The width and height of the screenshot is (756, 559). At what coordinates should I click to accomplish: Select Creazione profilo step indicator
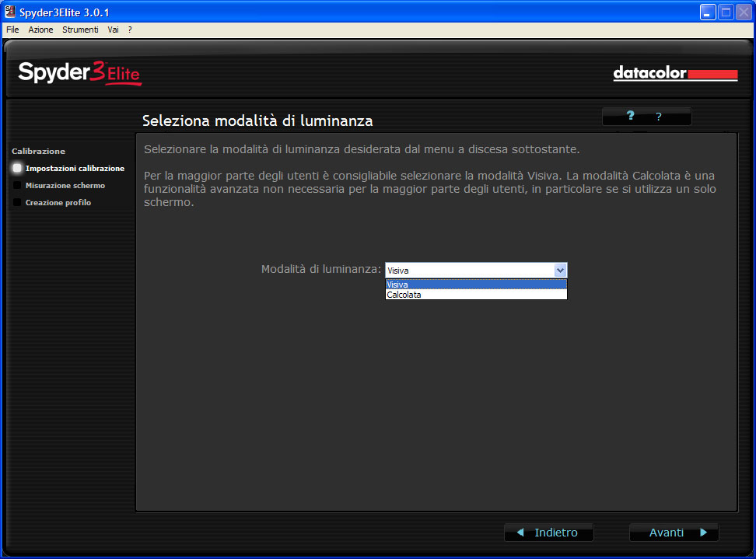click(17, 202)
